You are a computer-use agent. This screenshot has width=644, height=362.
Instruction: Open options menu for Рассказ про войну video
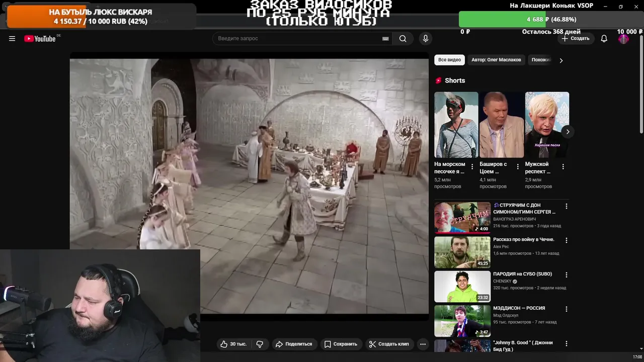coord(567,240)
